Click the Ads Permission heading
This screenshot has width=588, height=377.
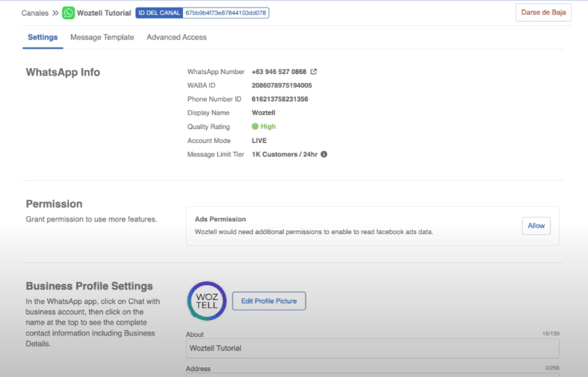[x=220, y=219]
